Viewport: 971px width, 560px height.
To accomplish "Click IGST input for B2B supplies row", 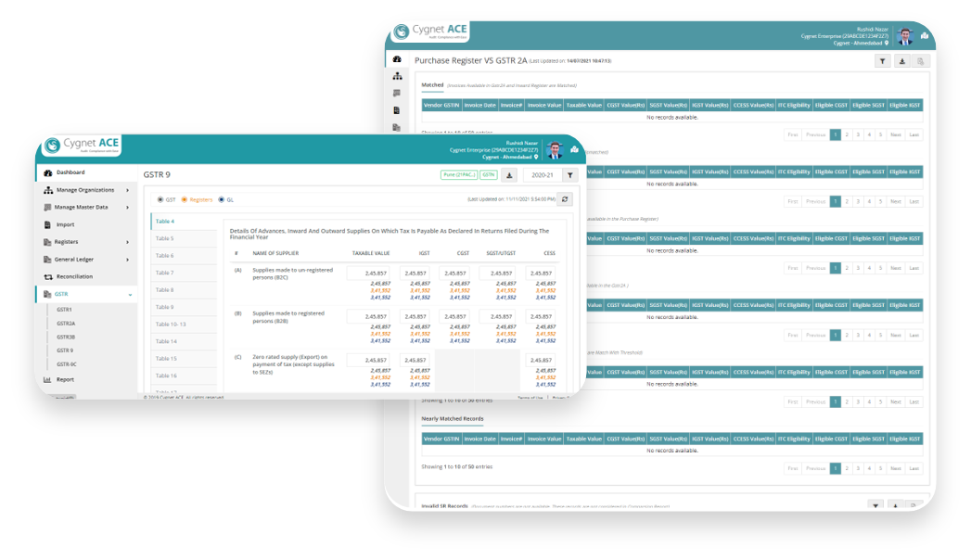I will [x=415, y=316].
